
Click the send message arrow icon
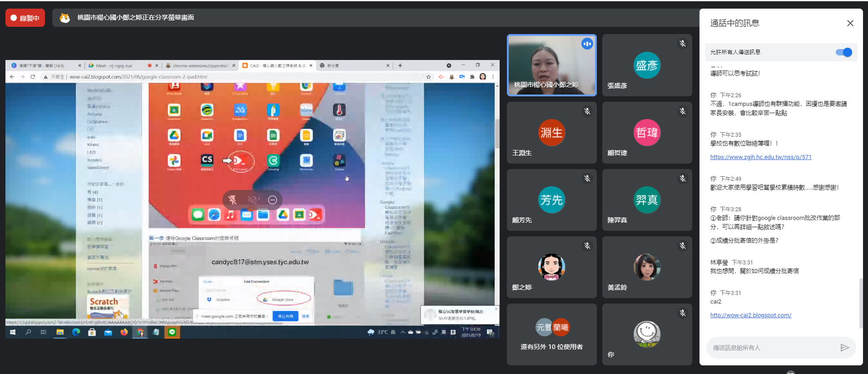click(x=844, y=348)
